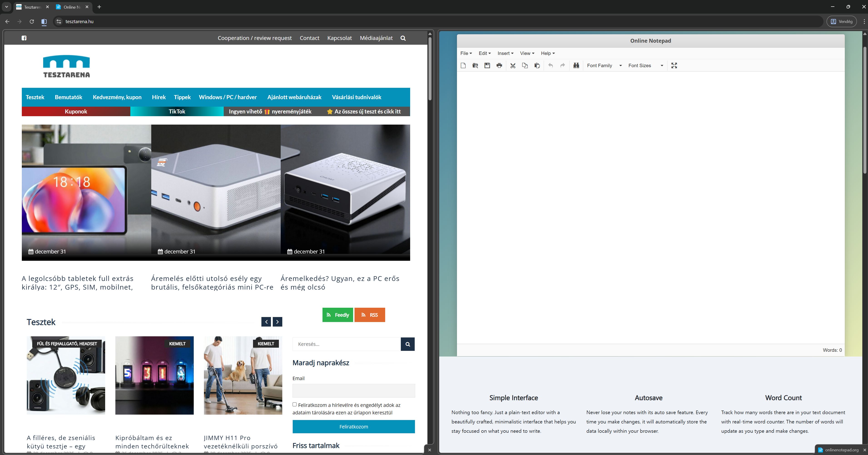Click the Keresés search input field
The height and width of the screenshot is (455, 868).
(346, 344)
